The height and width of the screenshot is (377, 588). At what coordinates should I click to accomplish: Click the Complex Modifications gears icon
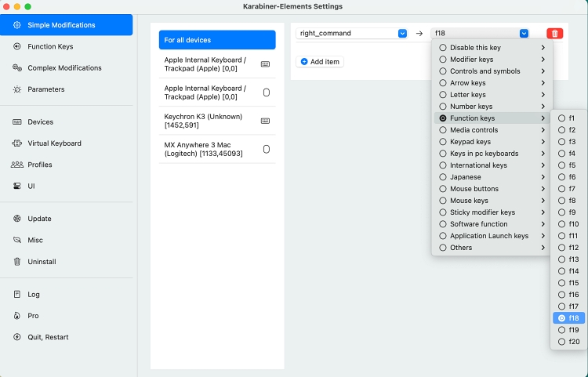tap(17, 68)
